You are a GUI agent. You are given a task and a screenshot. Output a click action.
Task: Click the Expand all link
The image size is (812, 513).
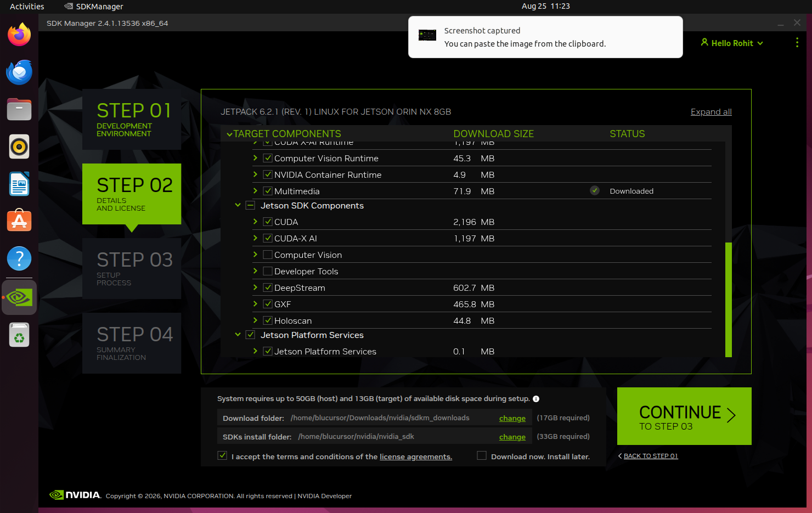pyautogui.click(x=711, y=112)
